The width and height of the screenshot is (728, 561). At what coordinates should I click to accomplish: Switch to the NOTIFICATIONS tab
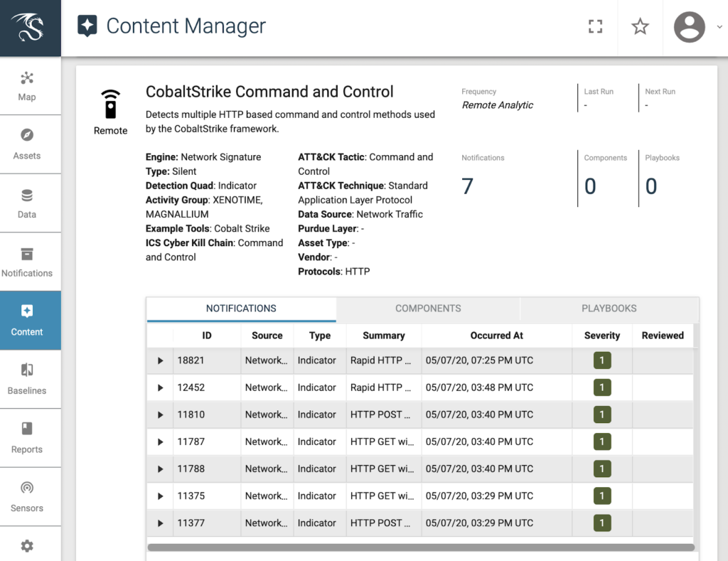point(241,309)
